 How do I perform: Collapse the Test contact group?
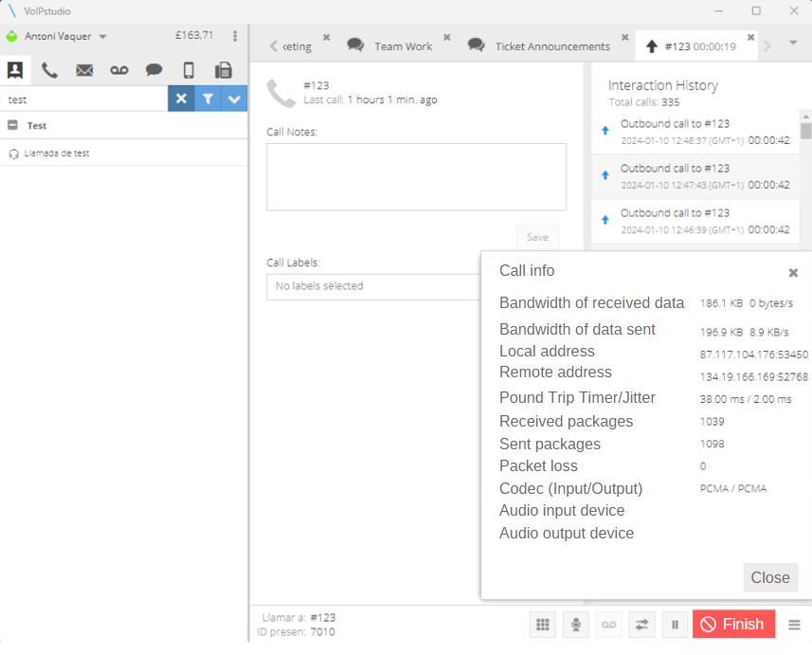tap(13, 125)
